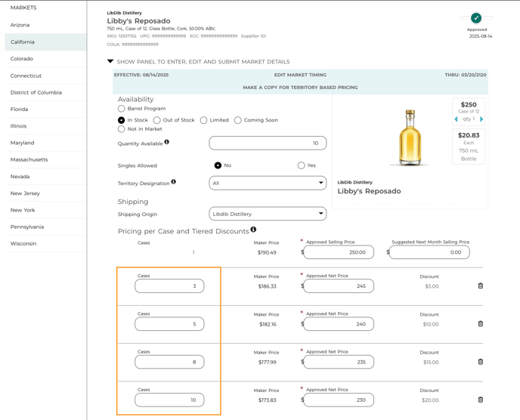Open District of Columbia market
520x420 pixels.
click(x=46, y=92)
